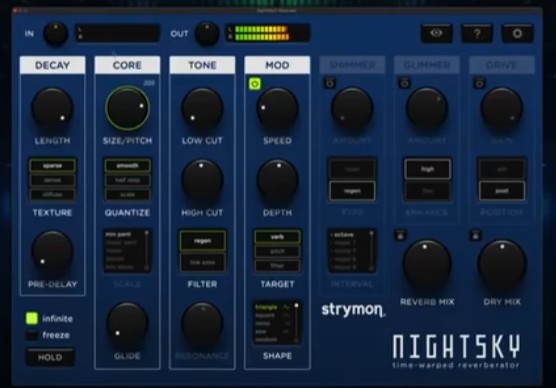This screenshot has height=388, width=556.
Task: Click the Glide knob
Action: coord(127,323)
